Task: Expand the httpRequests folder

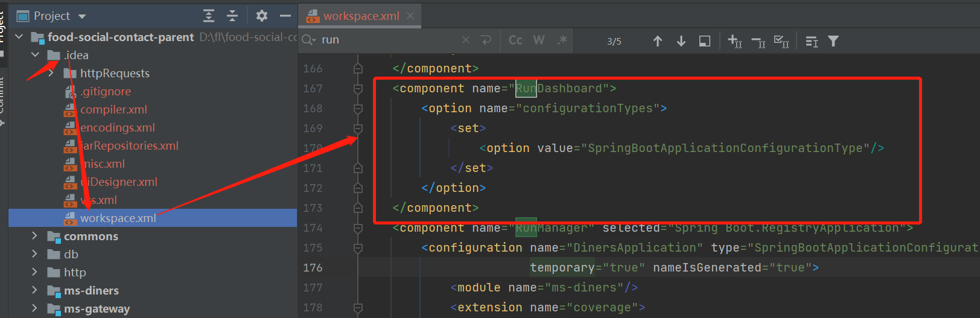Action: (x=51, y=73)
